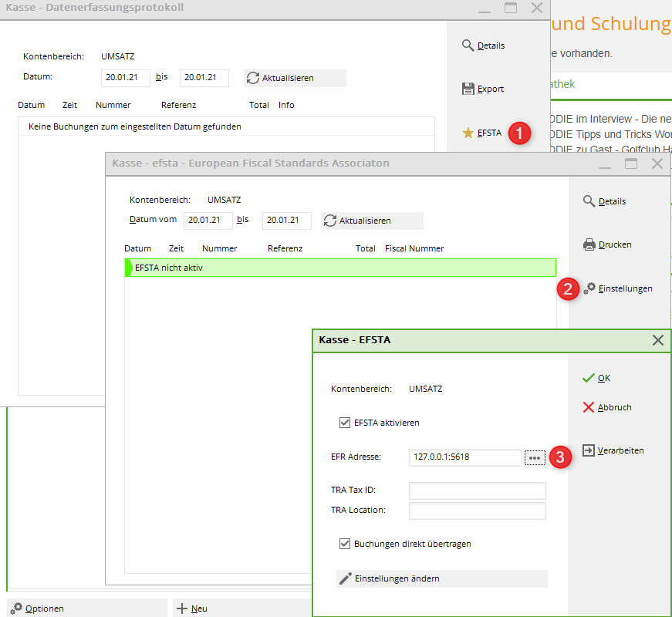Click the Export disk icon
This screenshot has width=672, height=617.
(x=468, y=89)
